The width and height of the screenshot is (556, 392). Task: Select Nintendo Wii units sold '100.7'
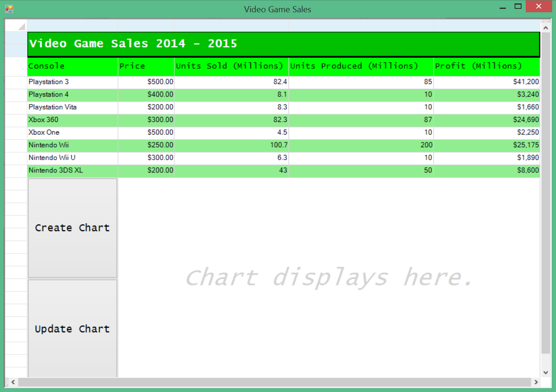pos(231,145)
